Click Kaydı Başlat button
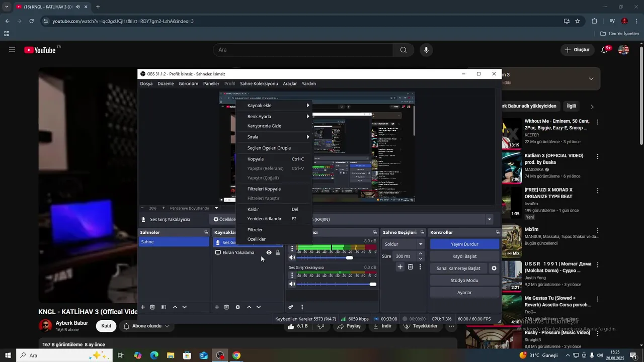 coord(464,256)
